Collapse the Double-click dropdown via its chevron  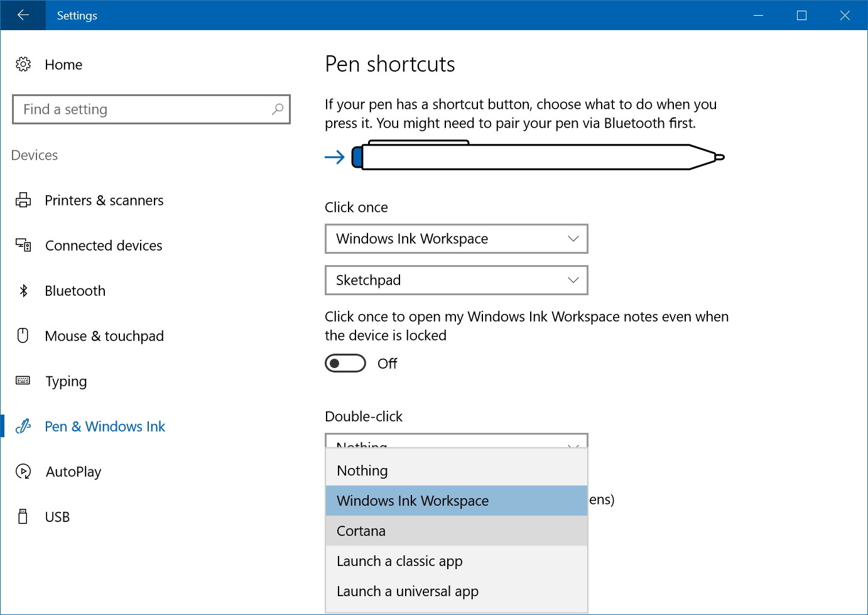(x=573, y=445)
